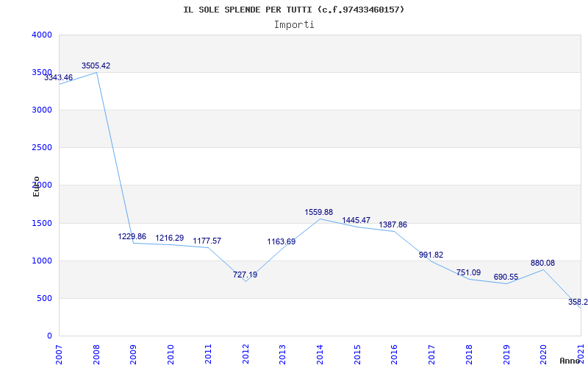
Task: Click the y-axis tick 0
Action: click(x=49, y=336)
